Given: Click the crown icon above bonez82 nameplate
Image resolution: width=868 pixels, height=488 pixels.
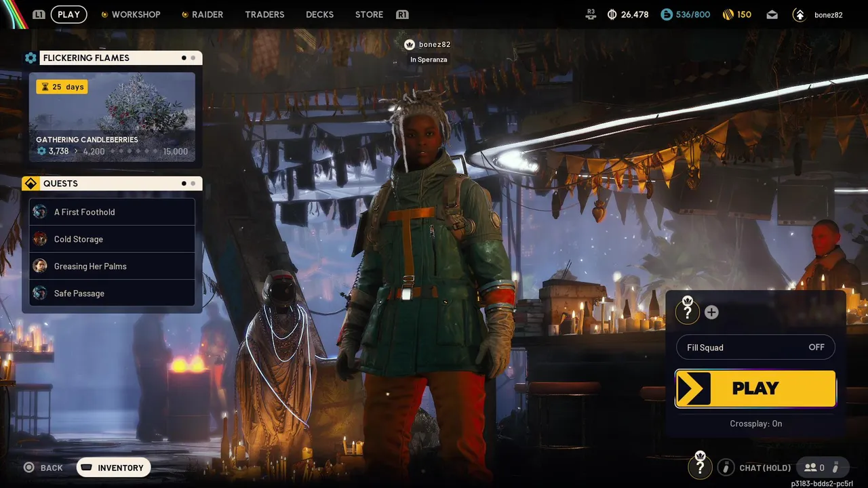Looking at the screenshot, I should point(409,45).
